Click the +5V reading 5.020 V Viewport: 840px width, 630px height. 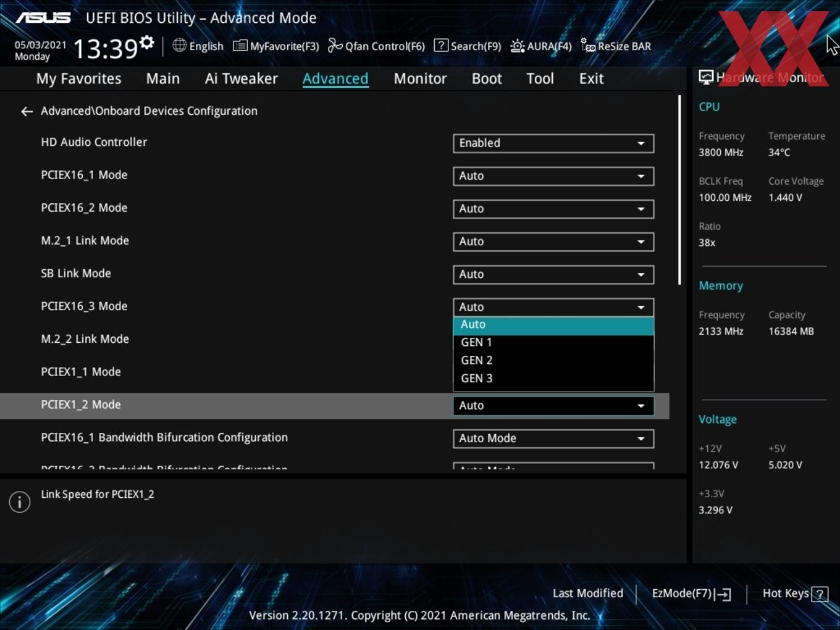pos(785,465)
